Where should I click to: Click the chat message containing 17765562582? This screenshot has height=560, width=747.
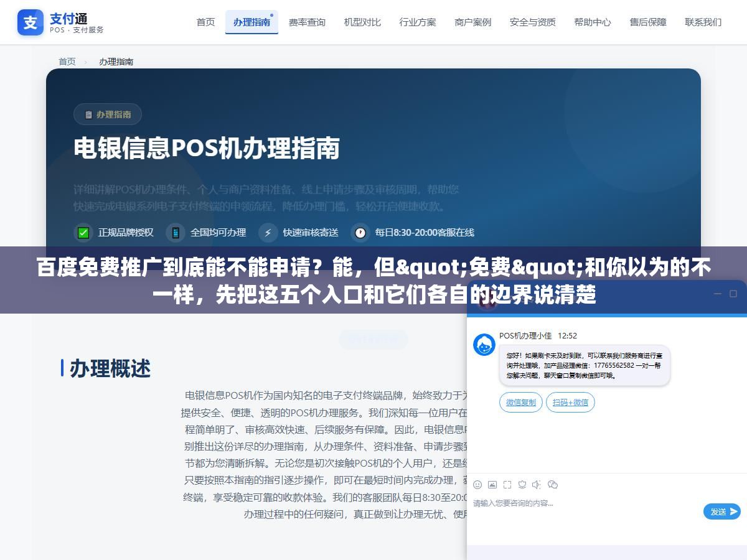[585, 365]
